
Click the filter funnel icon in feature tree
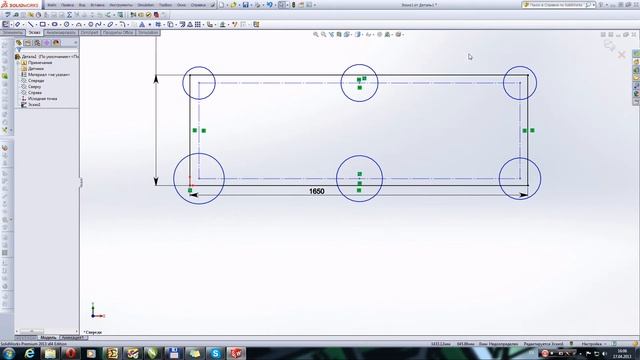point(18,50)
